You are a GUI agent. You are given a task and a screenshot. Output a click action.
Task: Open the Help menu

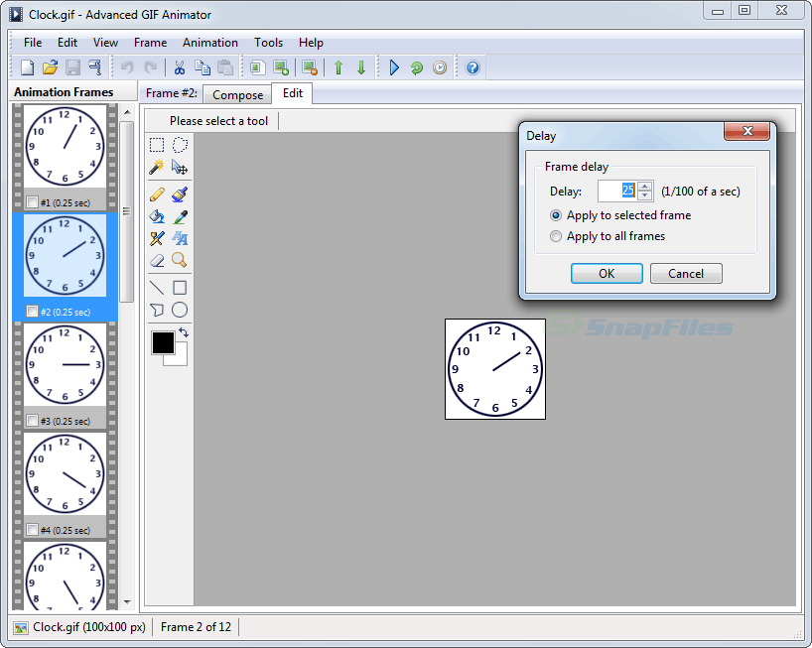(x=311, y=43)
